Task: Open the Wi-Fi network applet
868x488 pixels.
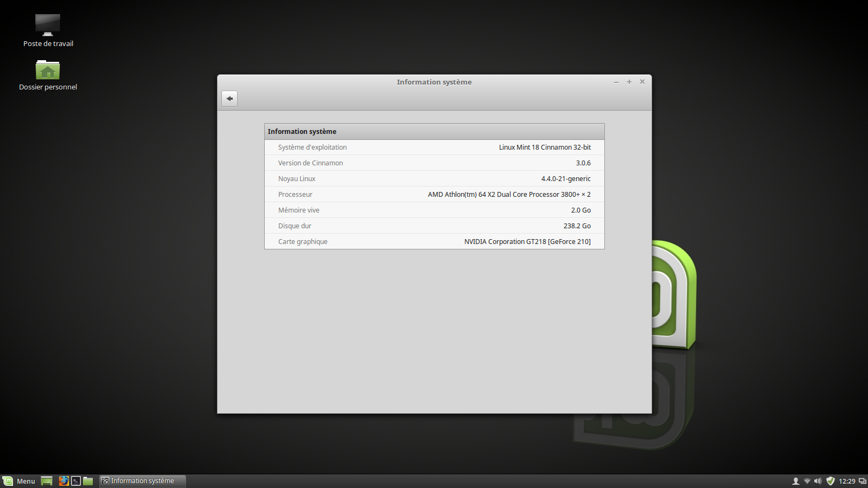Action: point(807,481)
